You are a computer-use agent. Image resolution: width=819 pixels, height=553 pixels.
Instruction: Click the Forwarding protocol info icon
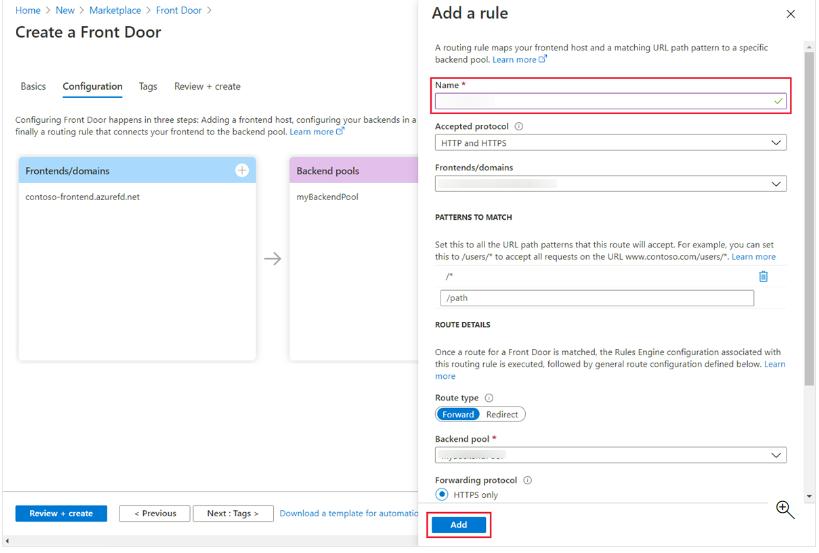[527, 480]
